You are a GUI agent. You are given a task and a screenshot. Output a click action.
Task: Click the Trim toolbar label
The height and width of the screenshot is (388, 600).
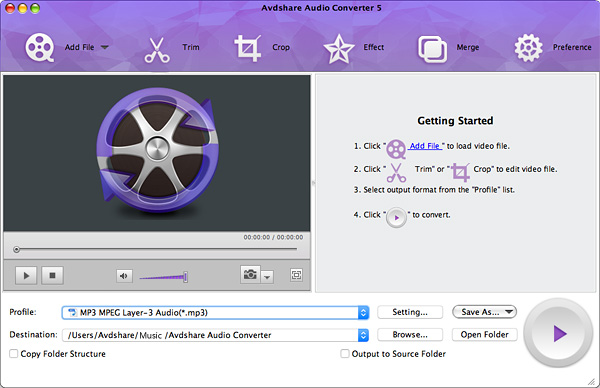[191, 47]
